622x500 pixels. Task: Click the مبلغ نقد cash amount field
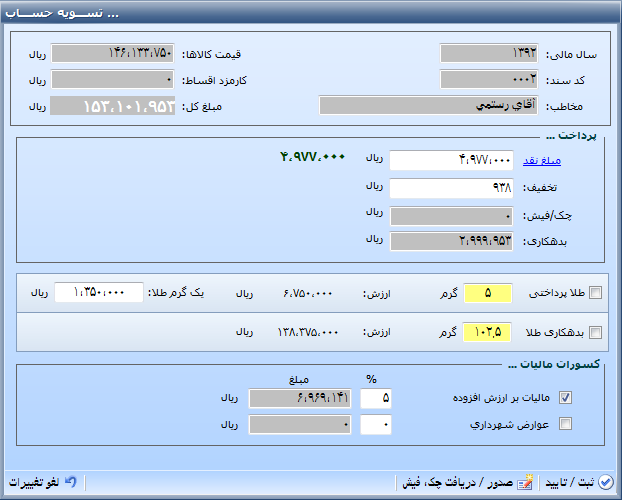click(451, 160)
